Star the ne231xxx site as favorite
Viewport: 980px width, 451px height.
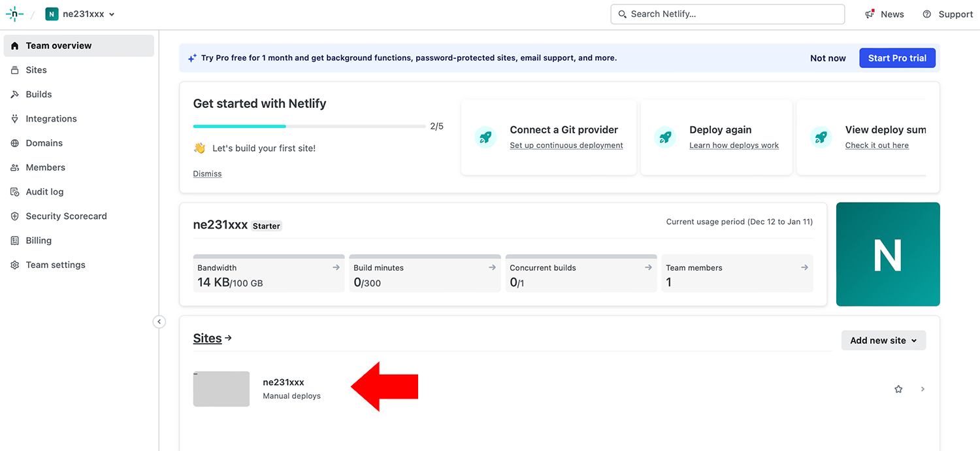898,389
